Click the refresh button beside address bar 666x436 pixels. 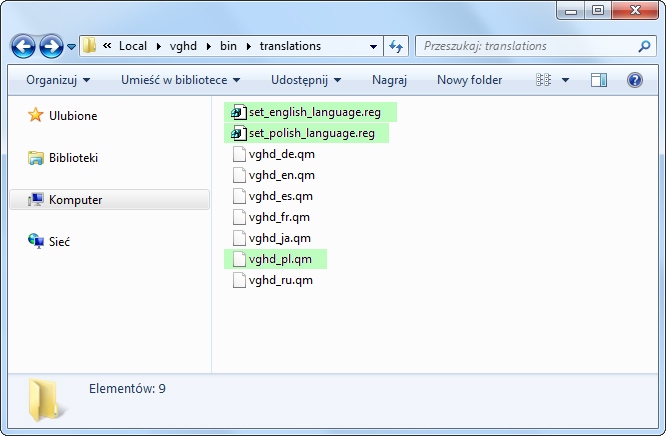tap(395, 46)
